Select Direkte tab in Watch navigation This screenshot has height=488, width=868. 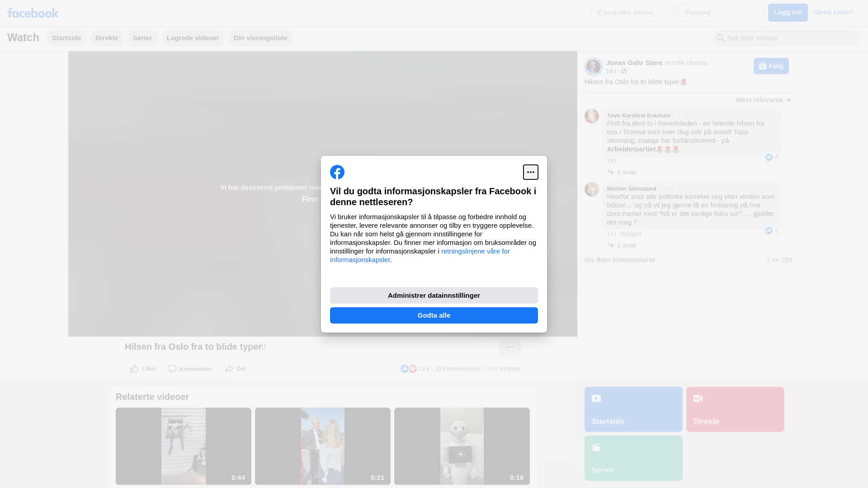(107, 38)
